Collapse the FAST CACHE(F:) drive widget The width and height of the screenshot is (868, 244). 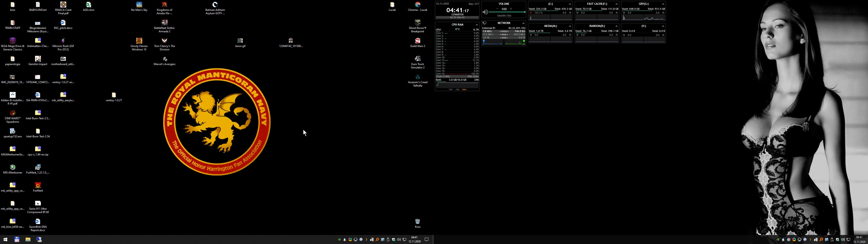pyautogui.click(x=616, y=4)
